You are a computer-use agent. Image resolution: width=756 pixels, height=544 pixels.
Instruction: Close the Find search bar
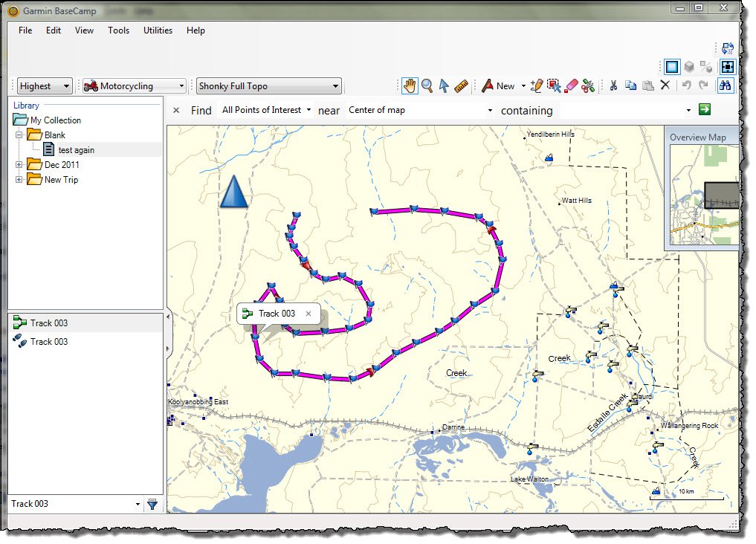pyautogui.click(x=176, y=110)
